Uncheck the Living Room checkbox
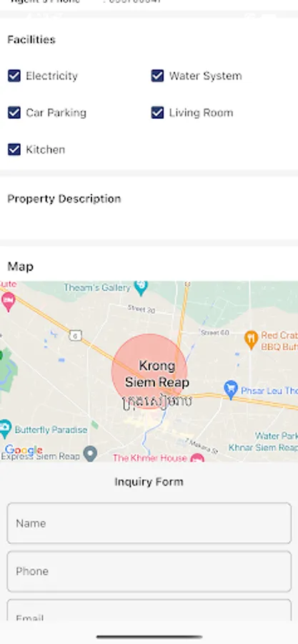The image size is (298, 644). (x=157, y=112)
